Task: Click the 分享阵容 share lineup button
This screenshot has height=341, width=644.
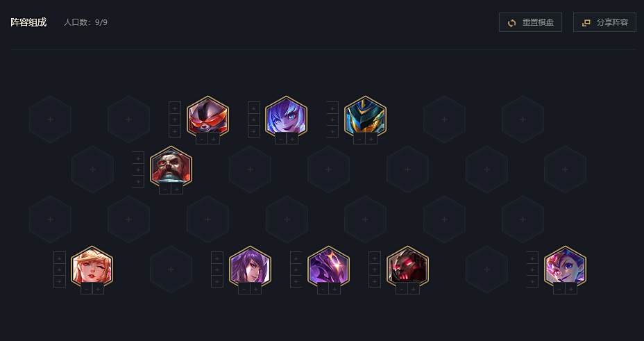Action: pos(604,23)
